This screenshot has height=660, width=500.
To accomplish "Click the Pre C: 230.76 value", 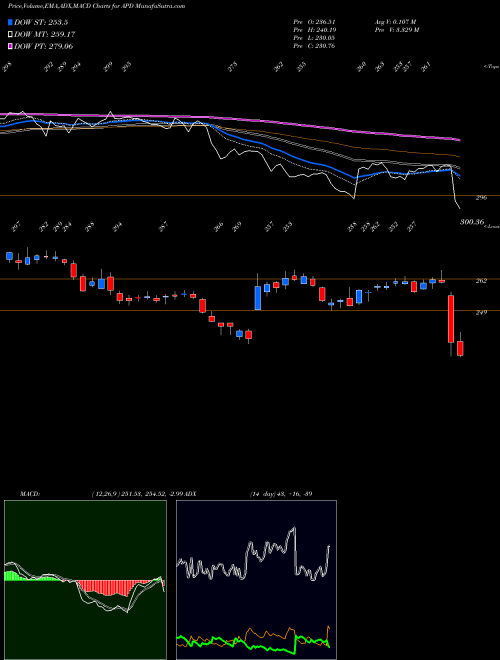I will point(314,46).
